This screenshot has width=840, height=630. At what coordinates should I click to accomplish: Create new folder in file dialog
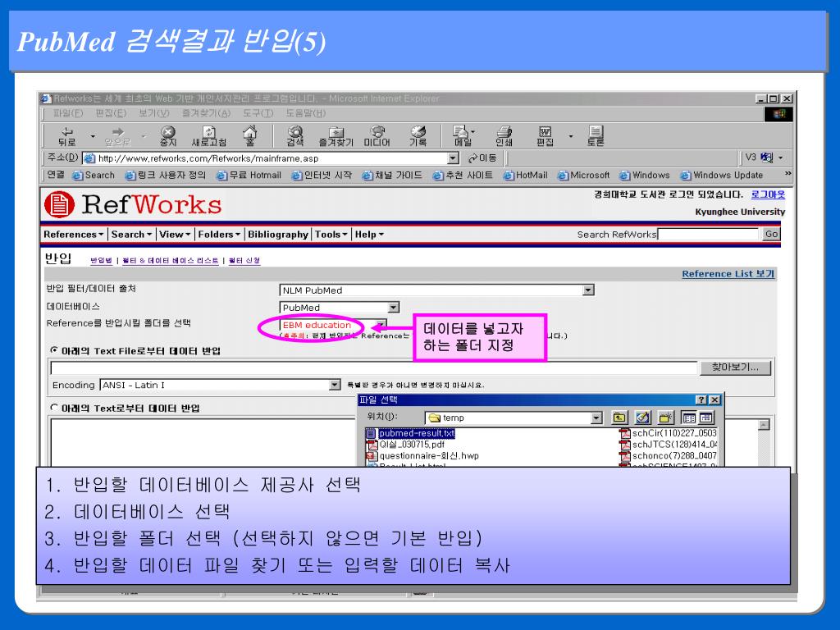coord(666,418)
